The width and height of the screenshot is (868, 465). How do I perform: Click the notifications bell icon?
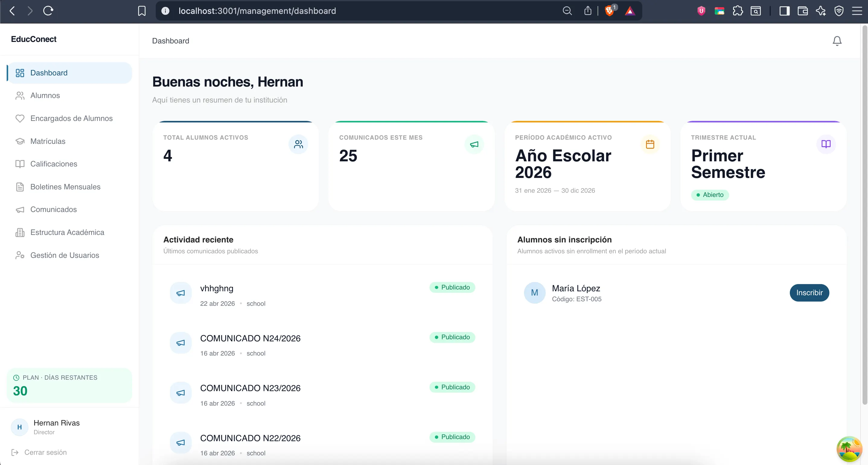tap(837, 41)
